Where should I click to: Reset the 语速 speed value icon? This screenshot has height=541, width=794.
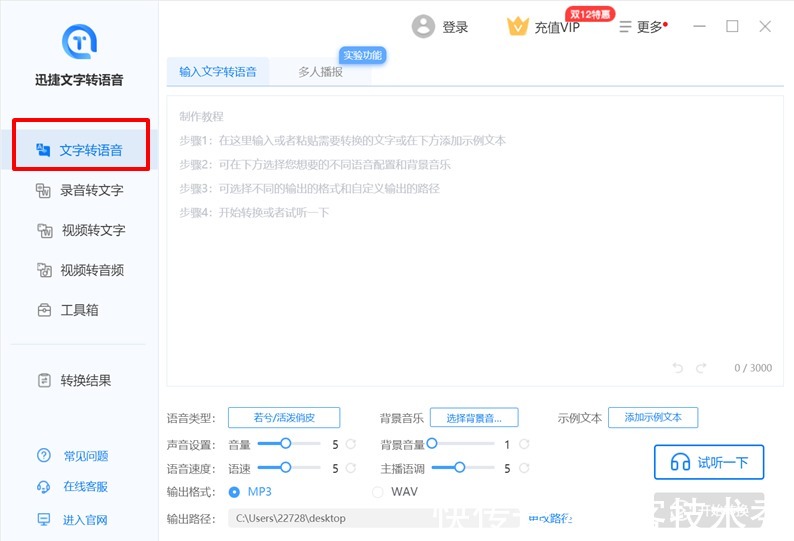[350, 468]
